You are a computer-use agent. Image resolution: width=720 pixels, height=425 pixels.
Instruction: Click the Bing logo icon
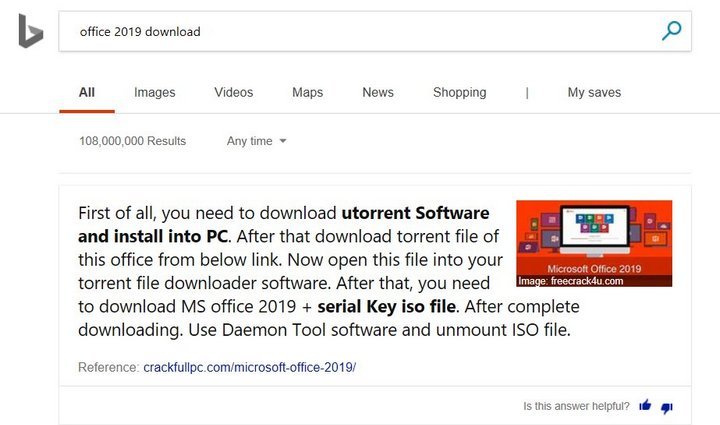(30, 31)
